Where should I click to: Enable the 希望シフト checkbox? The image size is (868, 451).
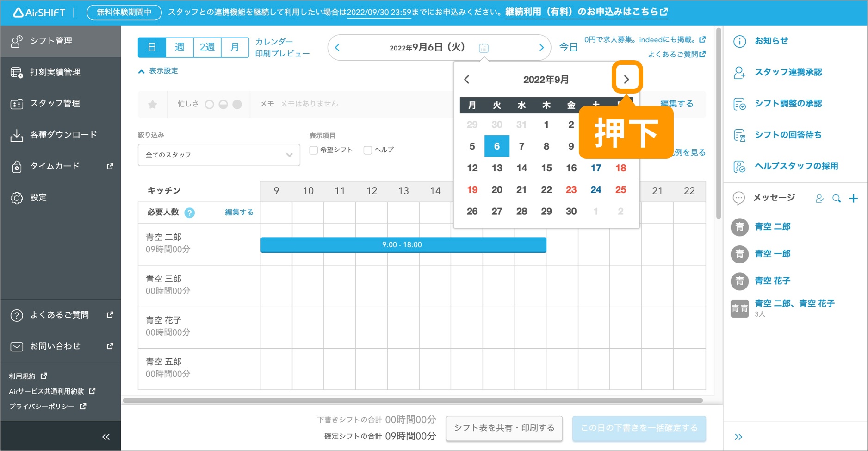tap(313, 150)
